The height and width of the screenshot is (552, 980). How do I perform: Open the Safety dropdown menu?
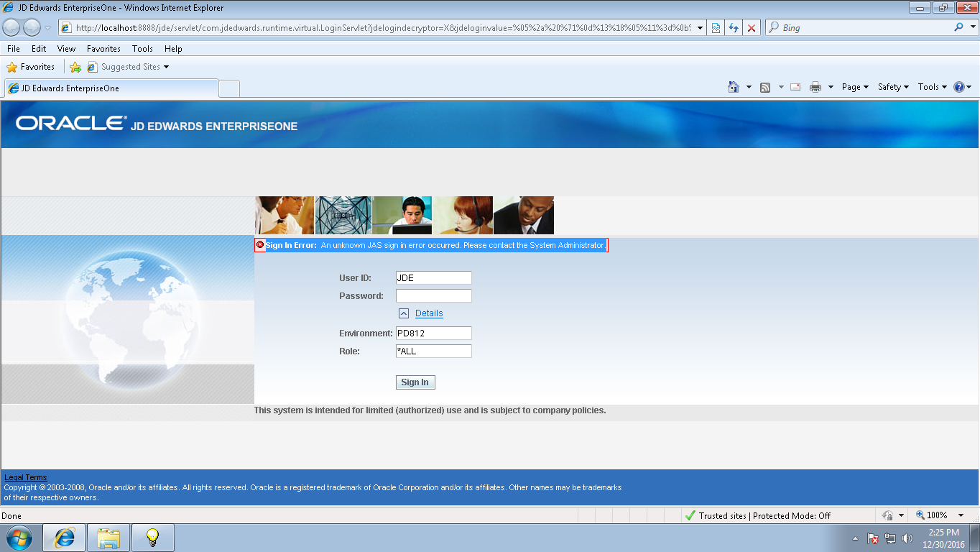point(892,86)
